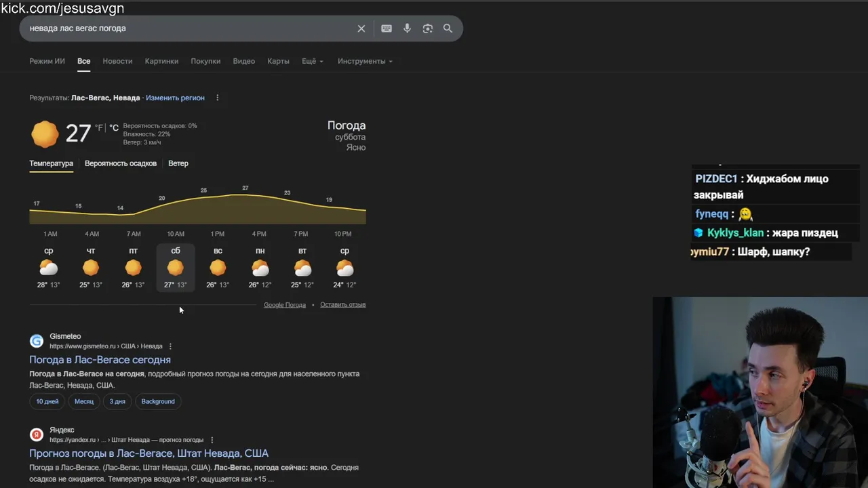868x488 pixels.
Task: Select the 'чт' forecast day
Action: [91, 268]
